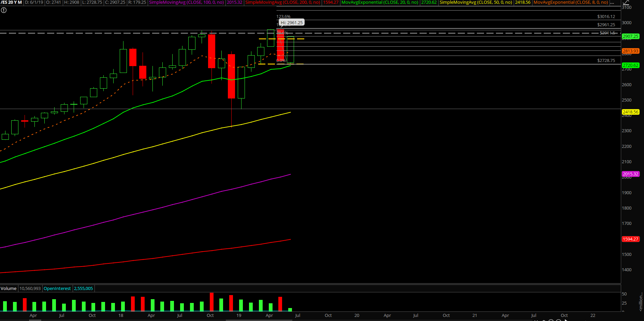Viewport: 644px width, 321px height.
Task: Click red 1594.27 axis bubble
Action: (631, 239)
